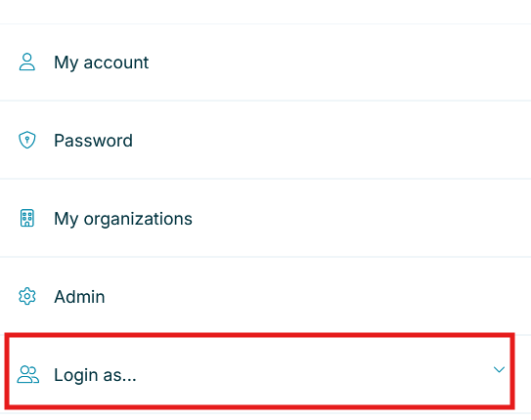Viewport: 531px width, 420px height.
Task: Expand the Login as... chevron arrow
Action: tap(499, 369)
